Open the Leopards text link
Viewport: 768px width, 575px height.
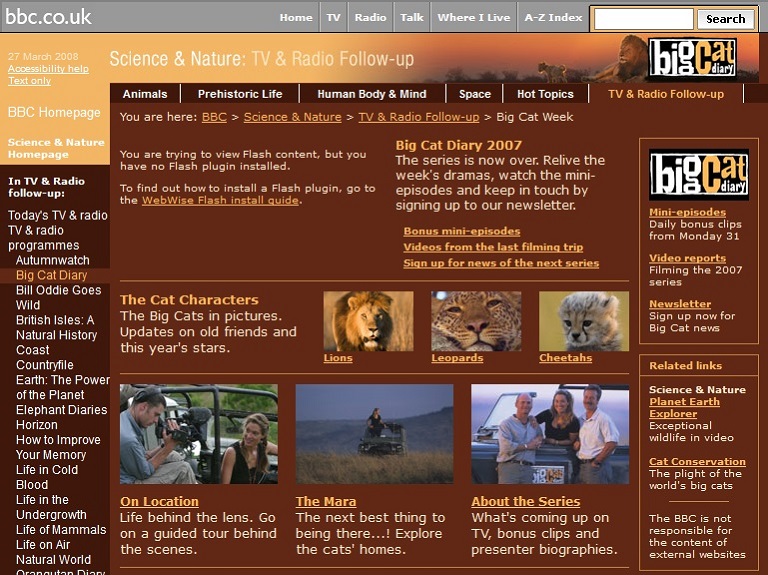click(457, 358)
